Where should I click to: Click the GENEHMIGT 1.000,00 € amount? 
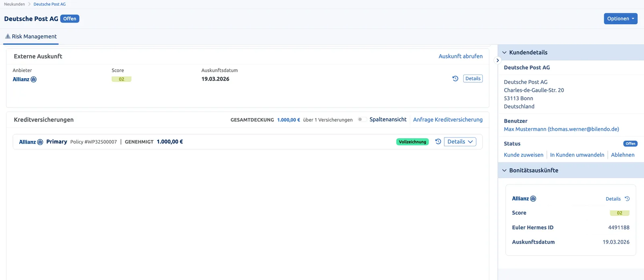click(170, 141)
